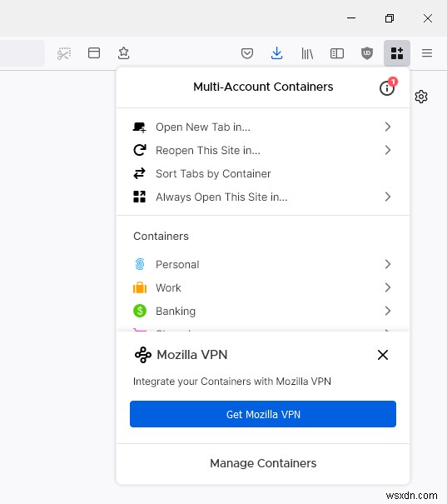
Task: Select Always Open This Site in…
Action: (x=263, y=197)
